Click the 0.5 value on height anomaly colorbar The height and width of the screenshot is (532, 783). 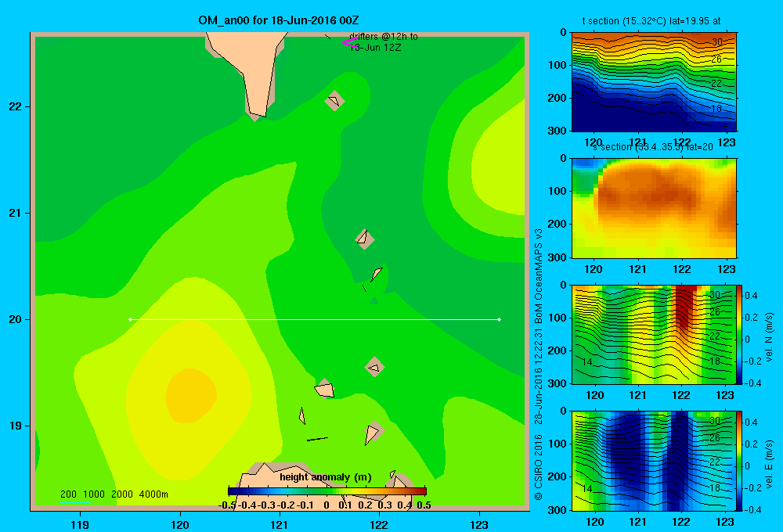click(x=424, y=505)
